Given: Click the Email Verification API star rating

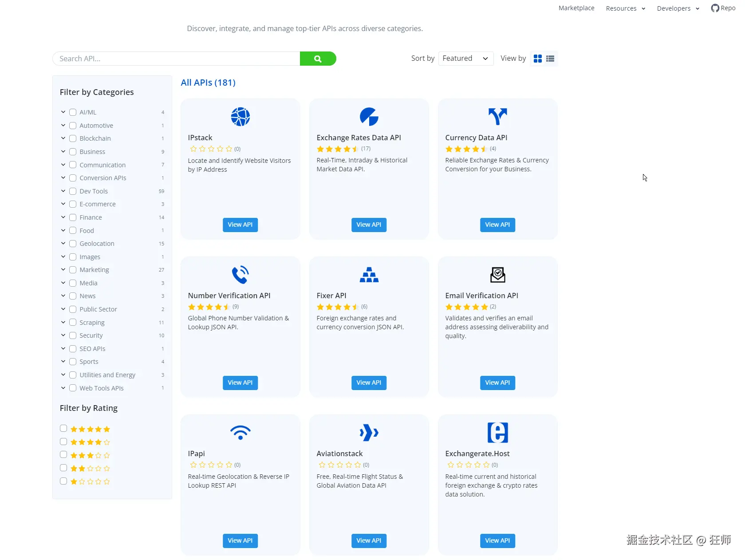Looking at the screenshot, I should [x=467, y=307].
